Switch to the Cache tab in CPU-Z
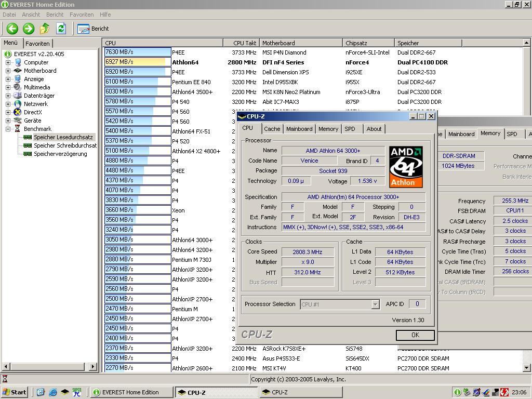The height and width of the screenshot is (399, 532). [x=272, y=129]
